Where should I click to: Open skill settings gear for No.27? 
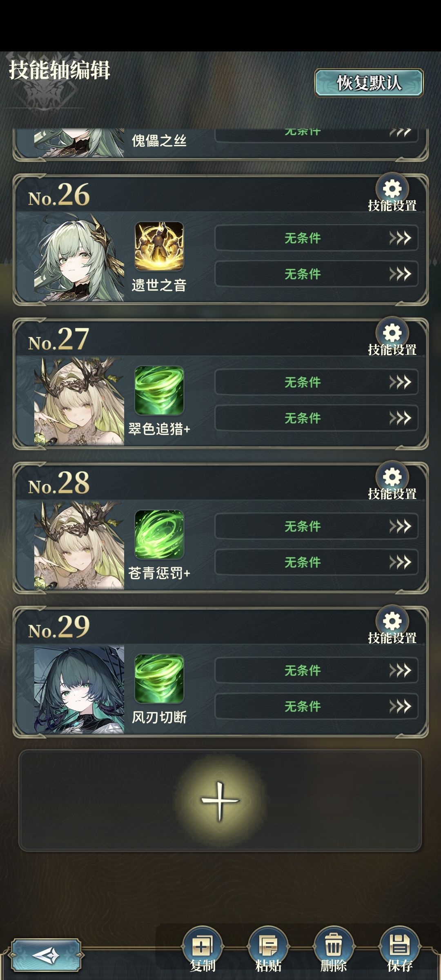click(392, 333)
